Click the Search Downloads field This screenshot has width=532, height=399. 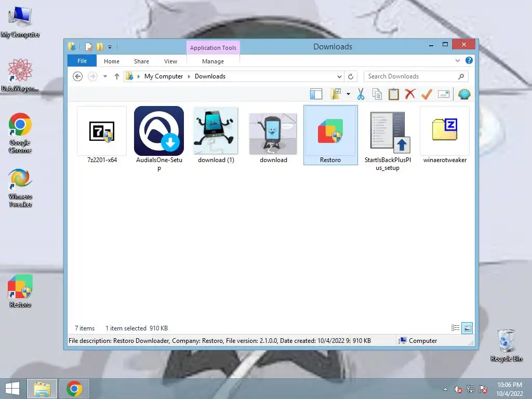[x=416, y=76]
